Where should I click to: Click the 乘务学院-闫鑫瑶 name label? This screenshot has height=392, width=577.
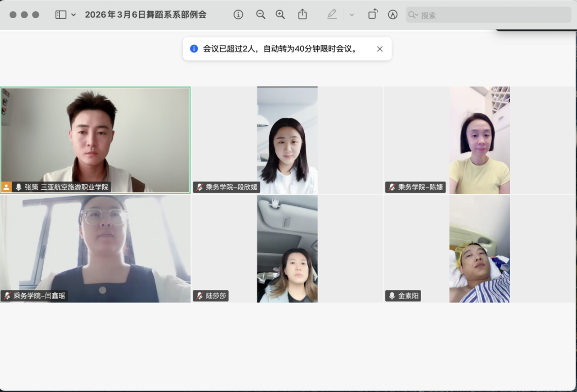pos(39,296)
